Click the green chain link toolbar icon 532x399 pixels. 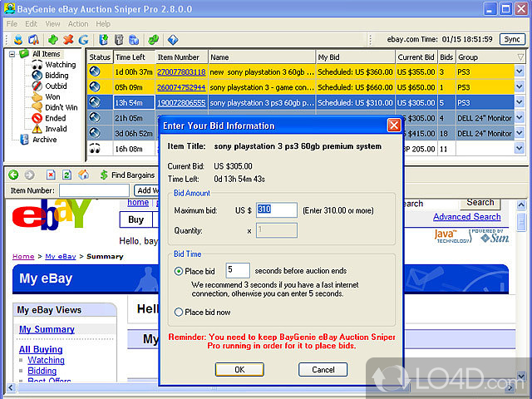pyautogui.click(x=153, y=40)
